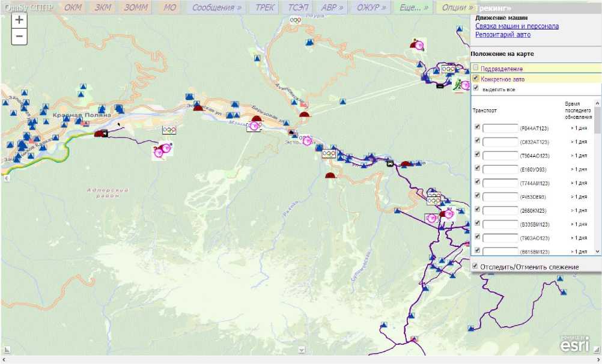This screenshot has width=602, height=364.
Task: Click the Olympic rings marker near Krasnaya Polyana
Action: (169, 129)
